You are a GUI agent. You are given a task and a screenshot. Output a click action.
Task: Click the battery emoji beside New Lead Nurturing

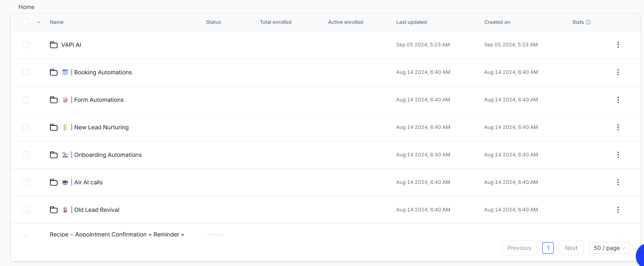[x=65, y=127]
